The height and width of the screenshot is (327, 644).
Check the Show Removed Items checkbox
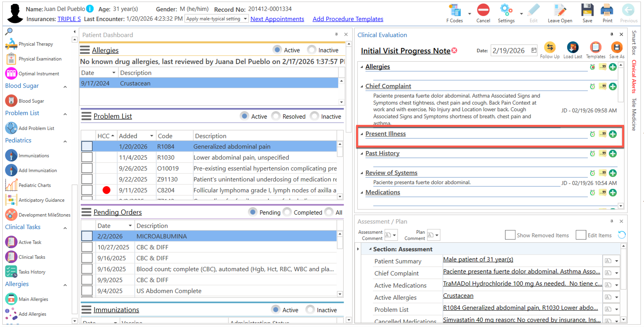[510, 235]
